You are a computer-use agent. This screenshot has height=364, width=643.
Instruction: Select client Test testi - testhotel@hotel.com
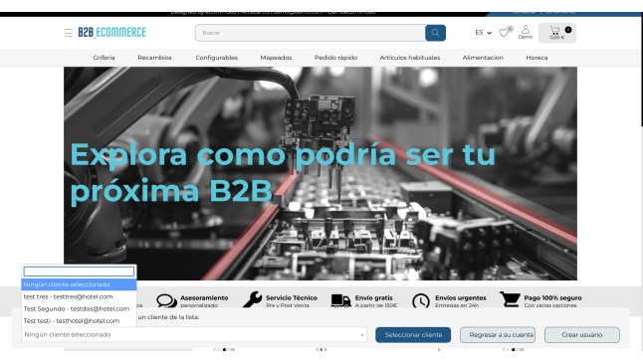pos(79,320)
